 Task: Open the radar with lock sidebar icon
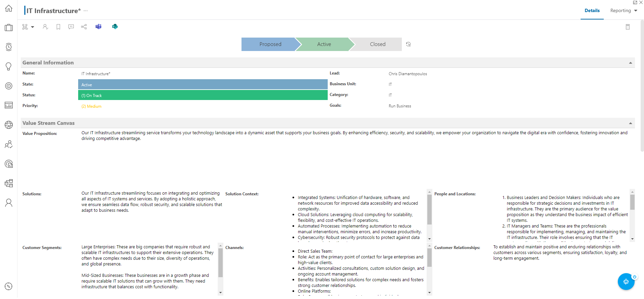pyautogui.click(x=9, y=164)
